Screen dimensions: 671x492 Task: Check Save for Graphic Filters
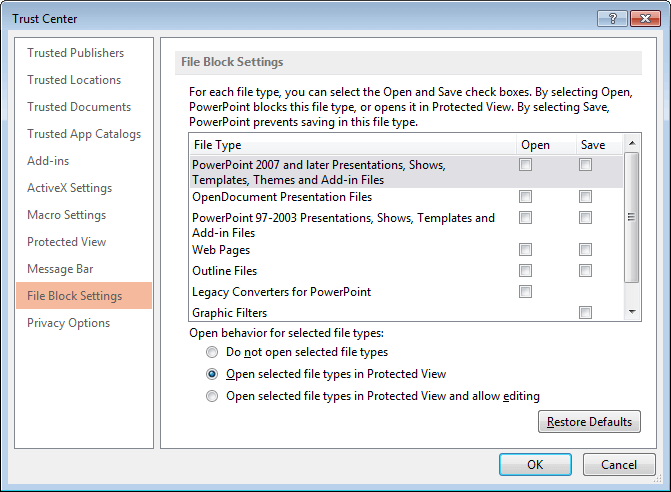[585, 313]
